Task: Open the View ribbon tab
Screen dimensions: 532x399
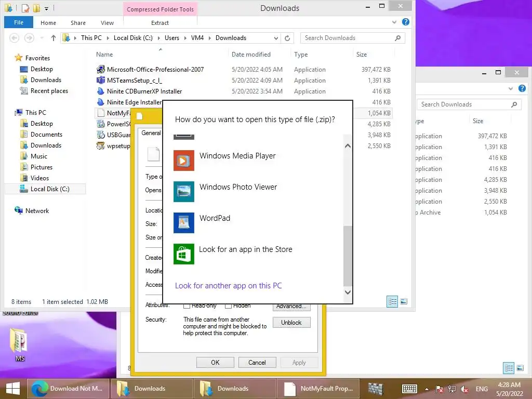Action: pyautogui.click(x=107, y=23)
